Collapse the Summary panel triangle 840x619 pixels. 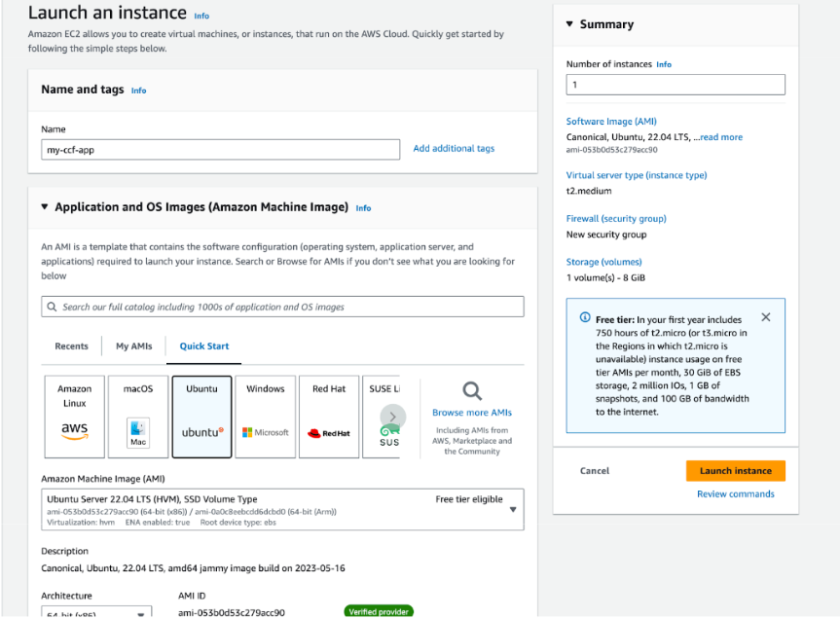569,24
